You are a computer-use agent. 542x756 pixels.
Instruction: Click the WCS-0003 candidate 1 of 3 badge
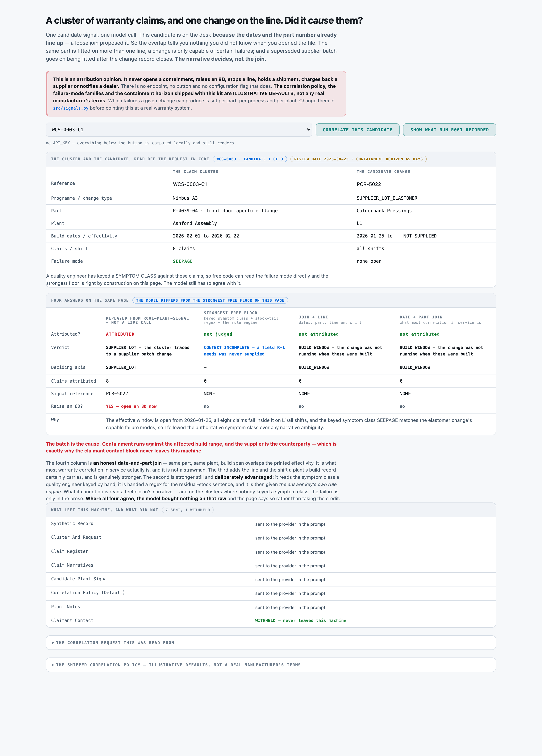pos(249,159)
